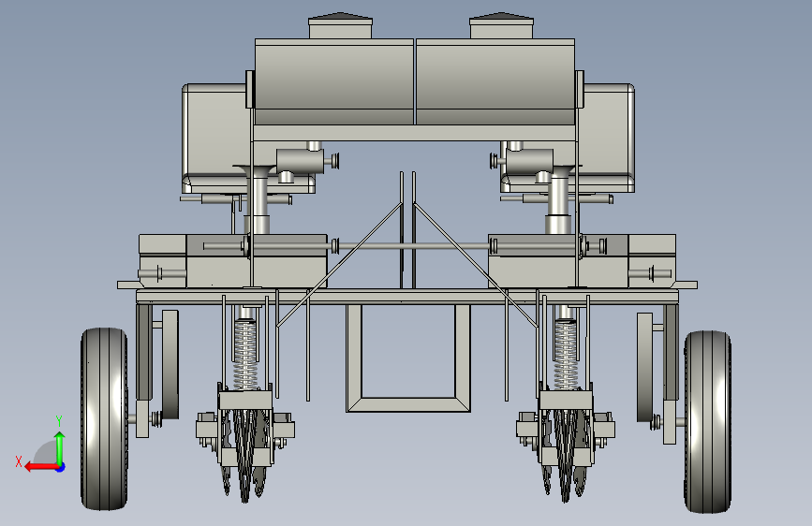Select the horizontal drive shaft between boxes

(x=413, y=246)
